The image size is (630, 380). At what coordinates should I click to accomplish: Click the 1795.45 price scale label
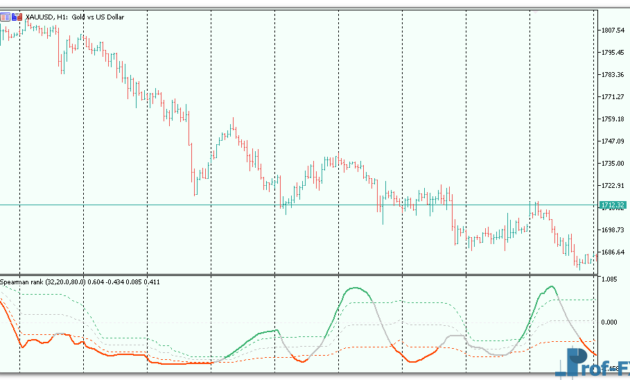click(613, 52)
